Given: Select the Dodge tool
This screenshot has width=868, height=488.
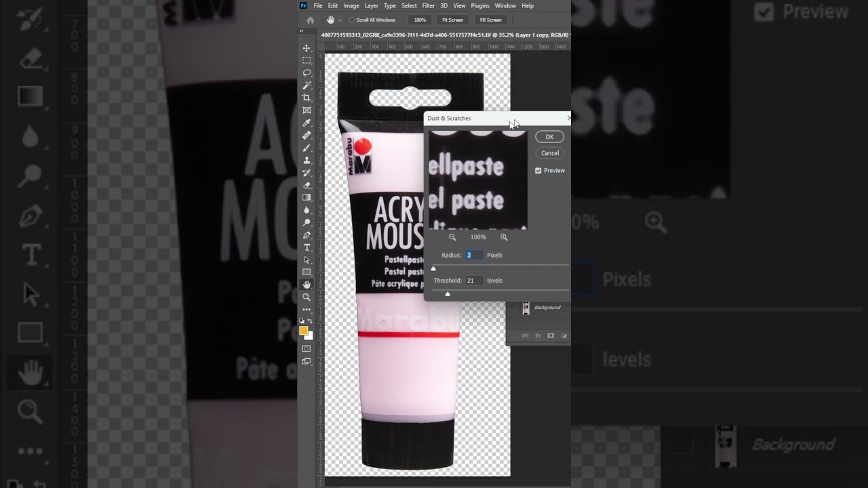Looking at the screenshot, I should (307, 222).
